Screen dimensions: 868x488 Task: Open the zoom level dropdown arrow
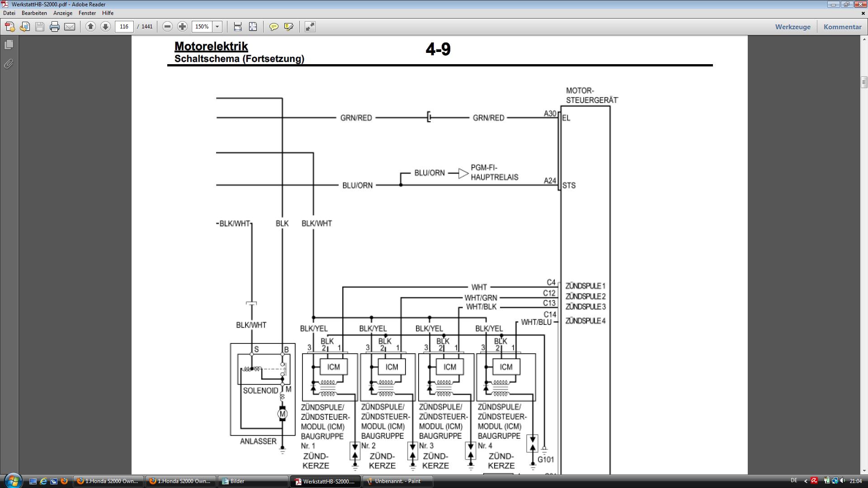[217, 27]
